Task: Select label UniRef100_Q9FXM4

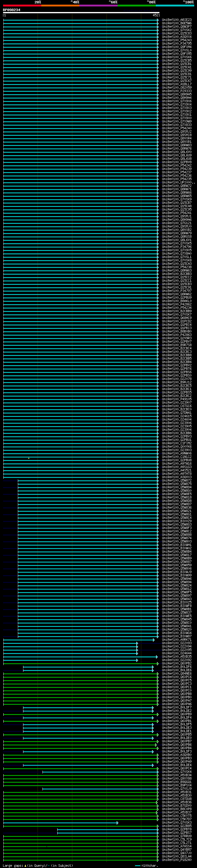Action: click(x=177, y=47)
